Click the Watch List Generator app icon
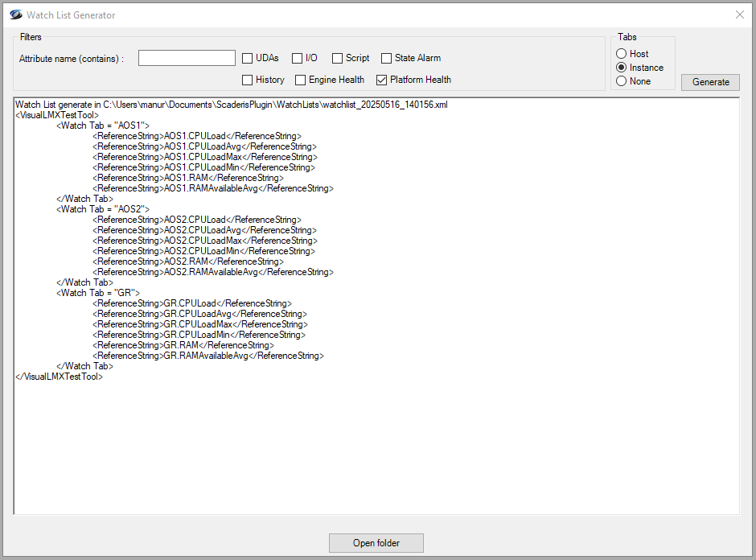 15,14
